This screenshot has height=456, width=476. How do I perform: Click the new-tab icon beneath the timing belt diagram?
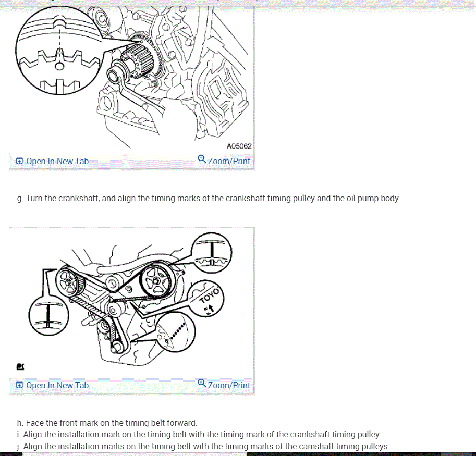pos(19,385)
